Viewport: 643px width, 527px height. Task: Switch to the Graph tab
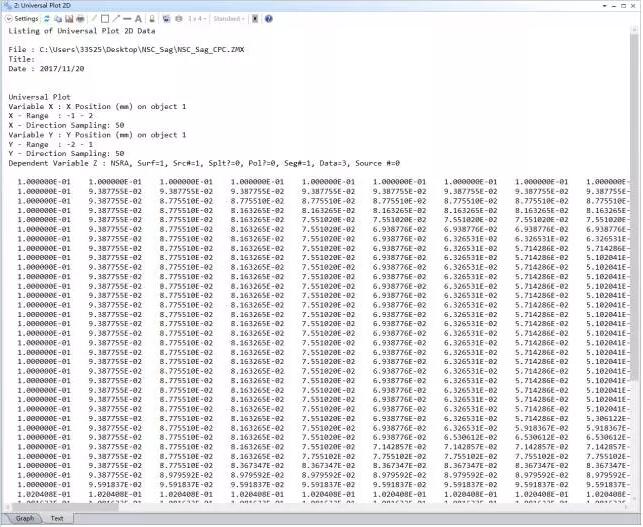(x=24, y=519)
